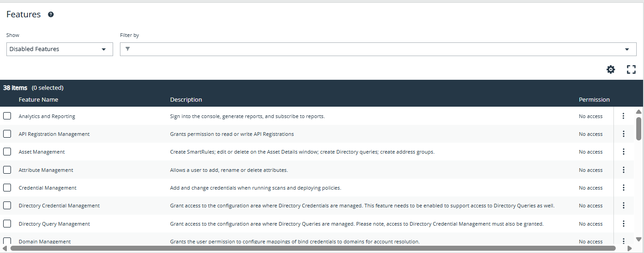Click description starting 'Create SmartRules'
644x253 pixels.
click(302, 152)
